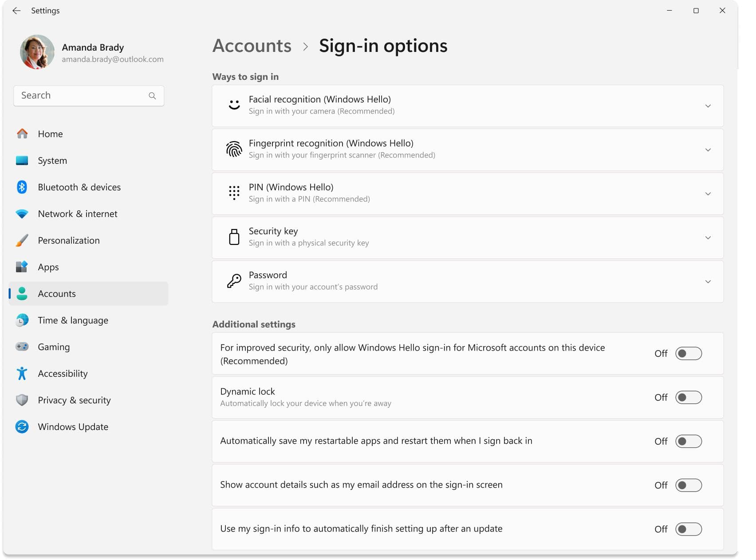The height and width of the screenshot is (560, 756).
Task: Expand Fingerprint recognition chevron
Action: coord(708,150)
